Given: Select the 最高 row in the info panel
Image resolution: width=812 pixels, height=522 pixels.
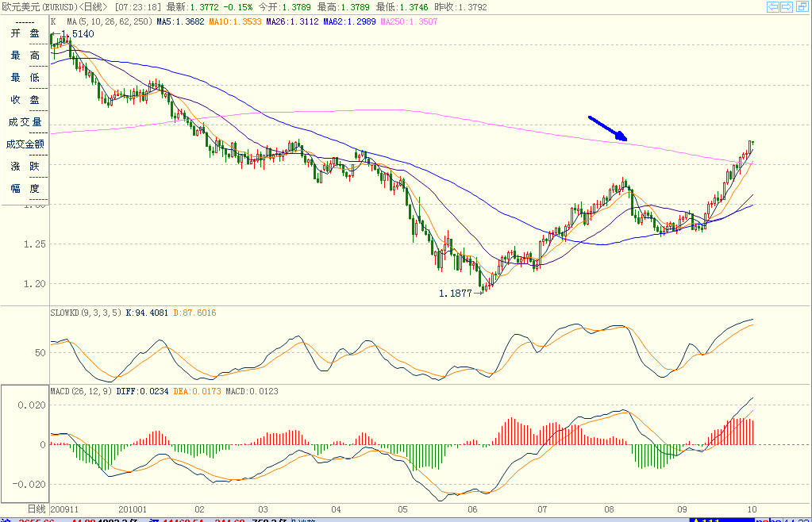Looking at the screenshot, I should [x=25, y=56].
